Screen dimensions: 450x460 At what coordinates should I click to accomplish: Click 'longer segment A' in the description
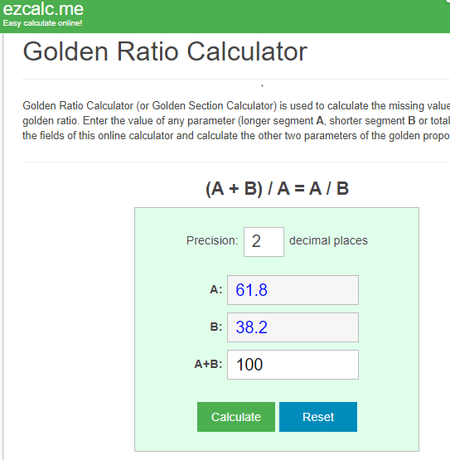(x=282, y=120)
